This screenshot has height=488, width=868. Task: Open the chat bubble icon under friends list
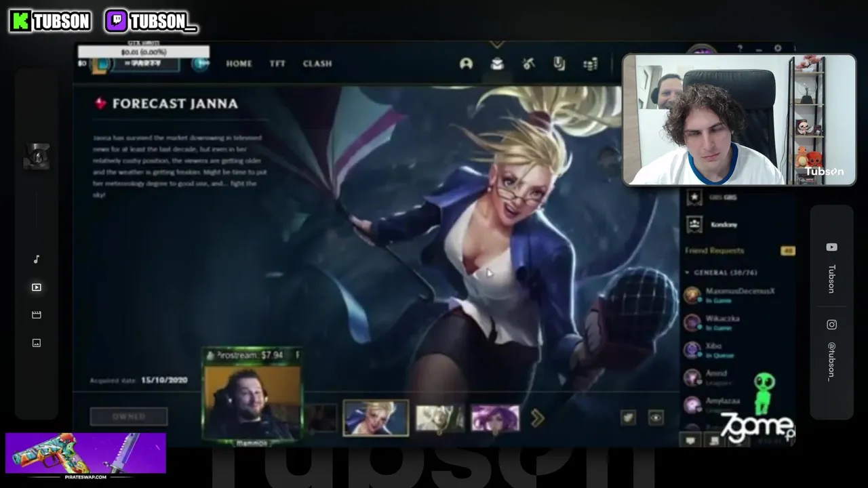[x=690, y=441]
